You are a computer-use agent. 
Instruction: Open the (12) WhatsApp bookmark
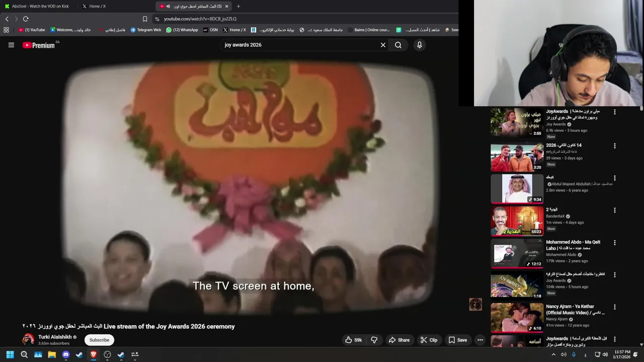point(182,30)
